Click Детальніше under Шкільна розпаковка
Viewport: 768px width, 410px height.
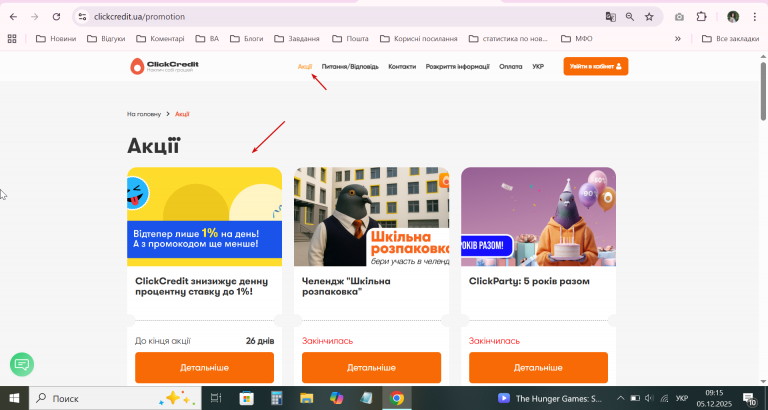[x=371, y=367]
